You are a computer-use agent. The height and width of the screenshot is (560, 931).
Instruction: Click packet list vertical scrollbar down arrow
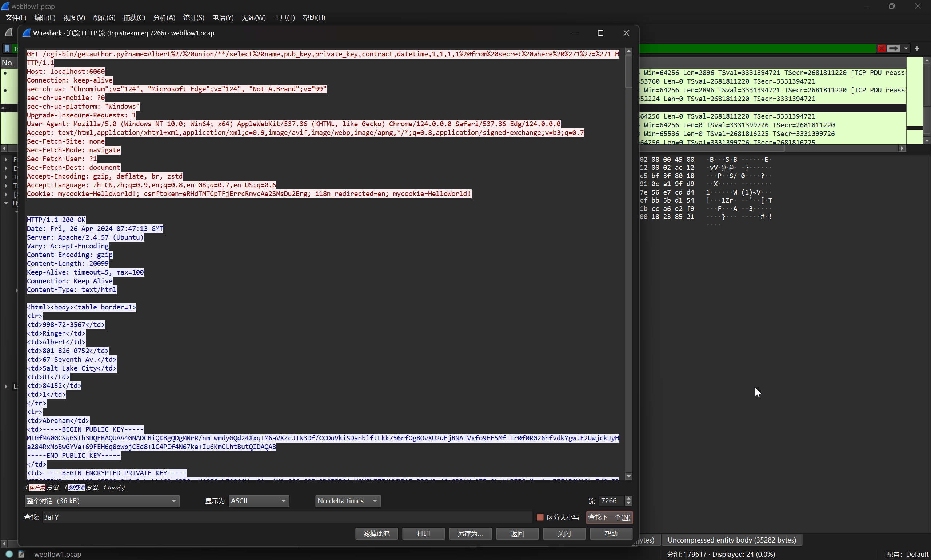(927, 140)
